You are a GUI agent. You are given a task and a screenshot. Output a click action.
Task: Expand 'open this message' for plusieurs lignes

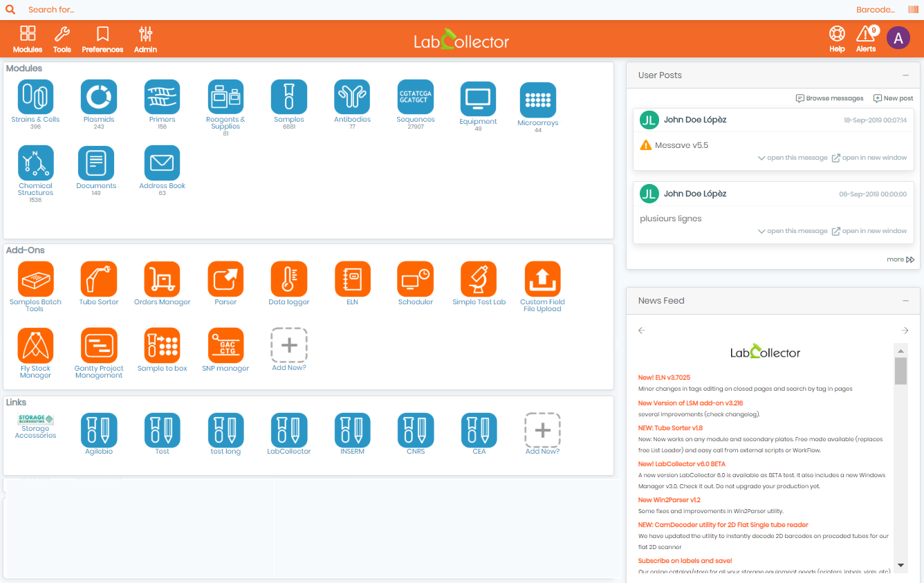pos(793,231)
